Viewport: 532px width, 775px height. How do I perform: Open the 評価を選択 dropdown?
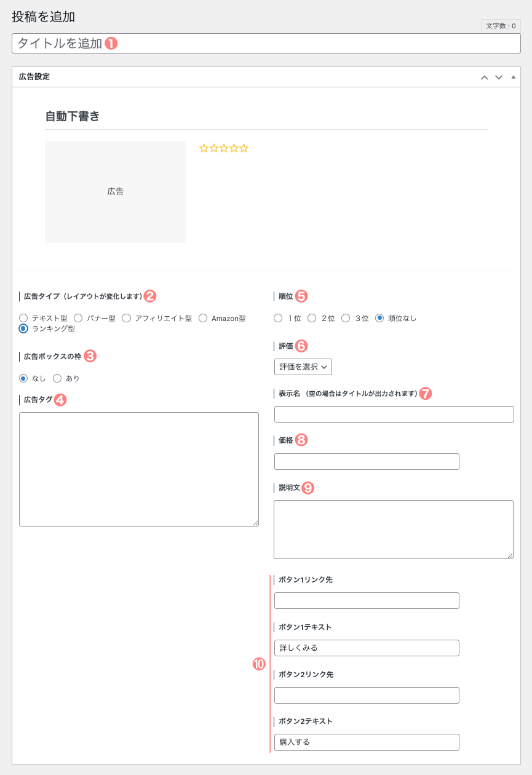click(303, 367)
